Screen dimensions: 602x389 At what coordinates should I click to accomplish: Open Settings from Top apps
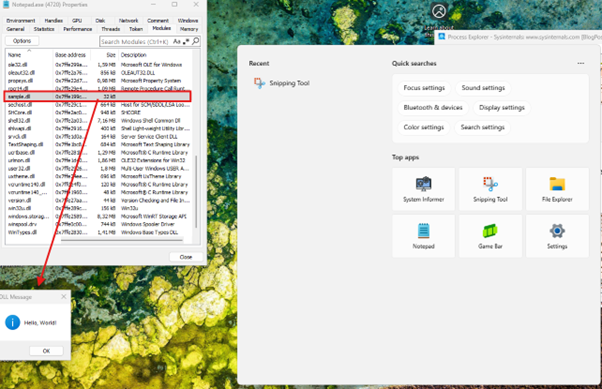(557, 236)
